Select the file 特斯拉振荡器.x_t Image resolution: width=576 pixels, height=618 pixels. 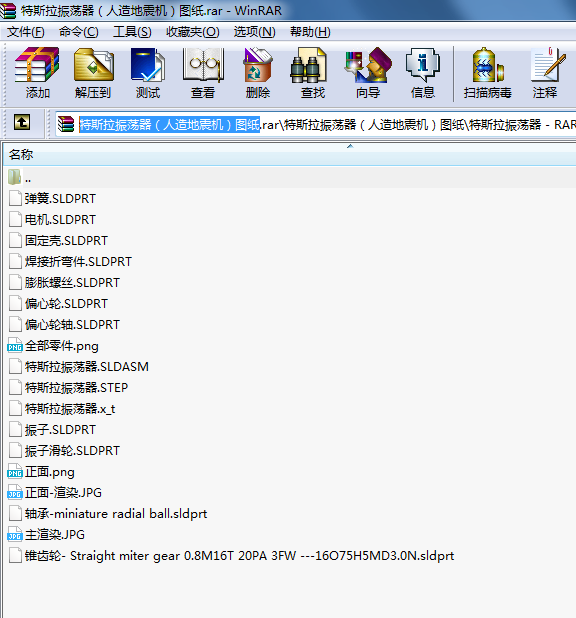tap(70, 409)
